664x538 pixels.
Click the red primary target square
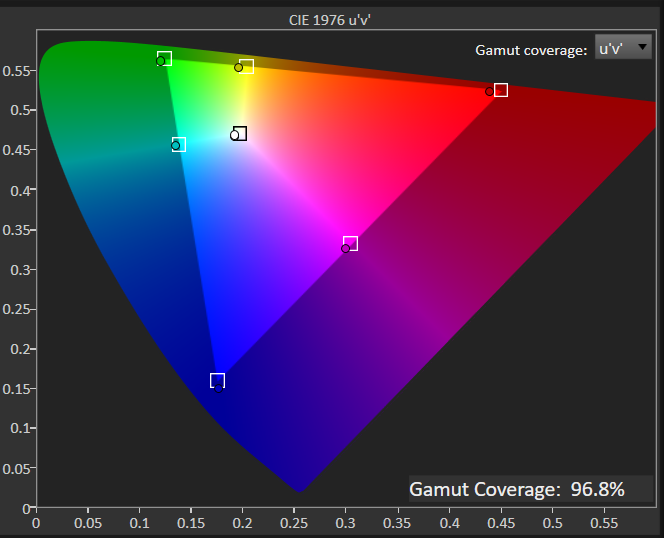pyautogui.click(x=501, y=90)
